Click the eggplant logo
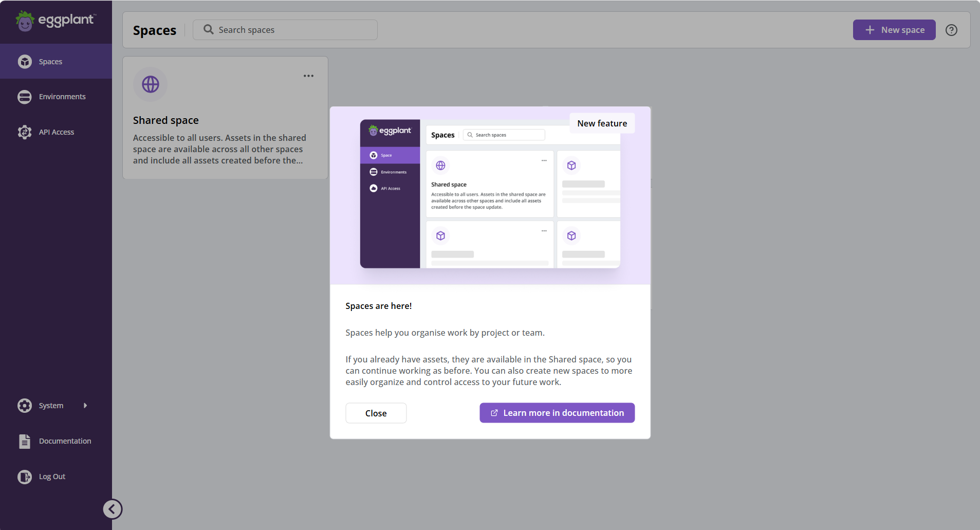Image resolution: width=980 pixels, height=530 pixels. coord(56,21)
